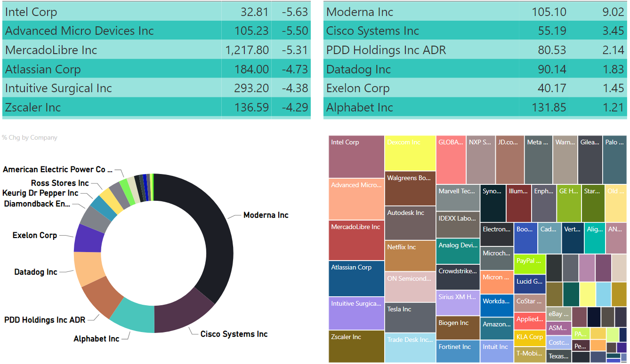
Task: Select the Palo... treemap tile
Action: (x=615, y=160)
